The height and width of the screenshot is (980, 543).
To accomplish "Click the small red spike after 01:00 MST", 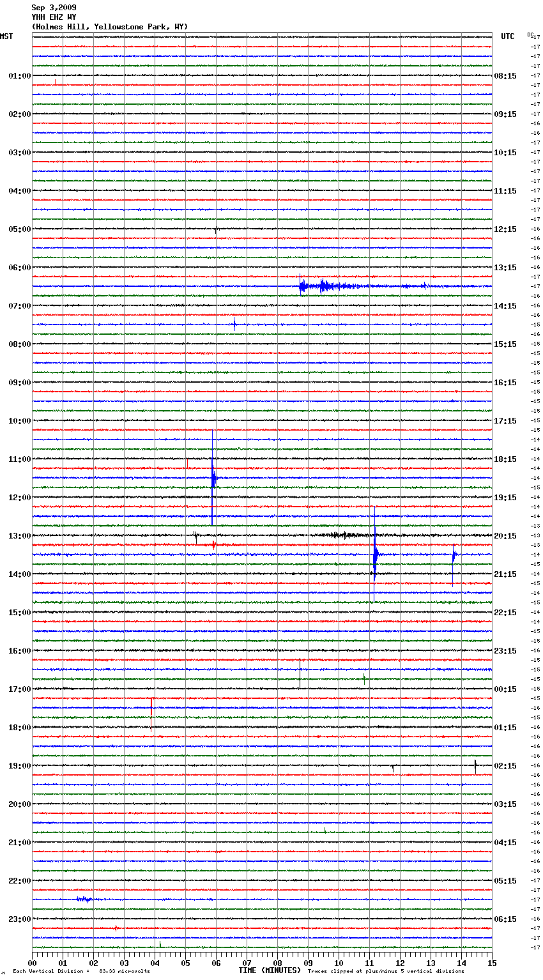I will coord(56,82).
